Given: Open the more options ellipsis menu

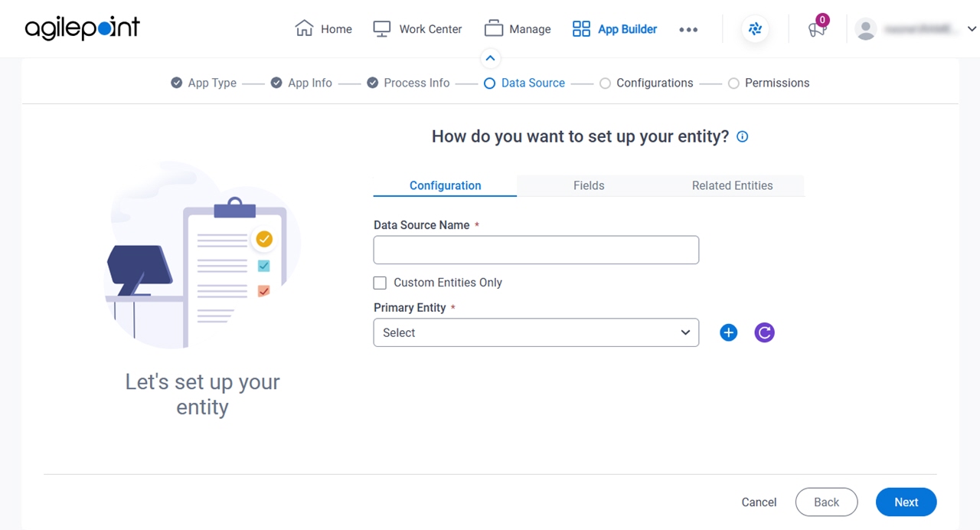Looking at the screenshot, I should (x=688, y=29).
